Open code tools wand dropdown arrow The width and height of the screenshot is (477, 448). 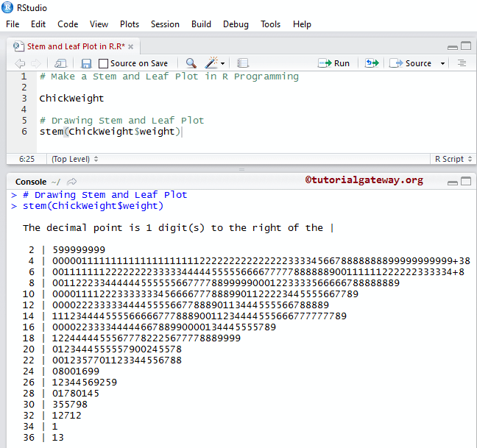tap(223, 63)
